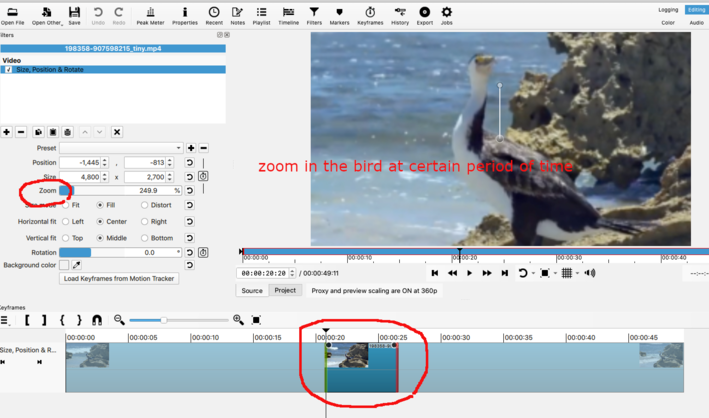Select the Distort size mode
Image resolution: width=709 pixels, height=418 pixels.
pyautogui.click(x=145, y=205)
